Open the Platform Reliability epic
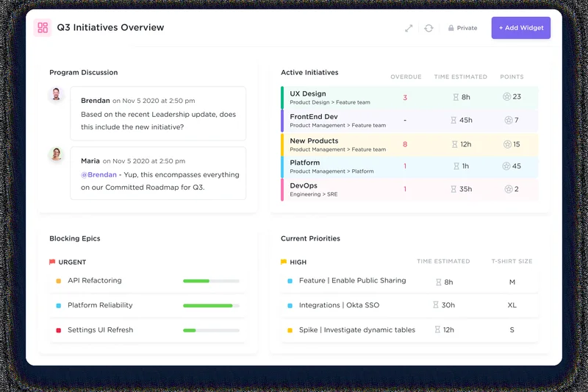 point(109,305)
